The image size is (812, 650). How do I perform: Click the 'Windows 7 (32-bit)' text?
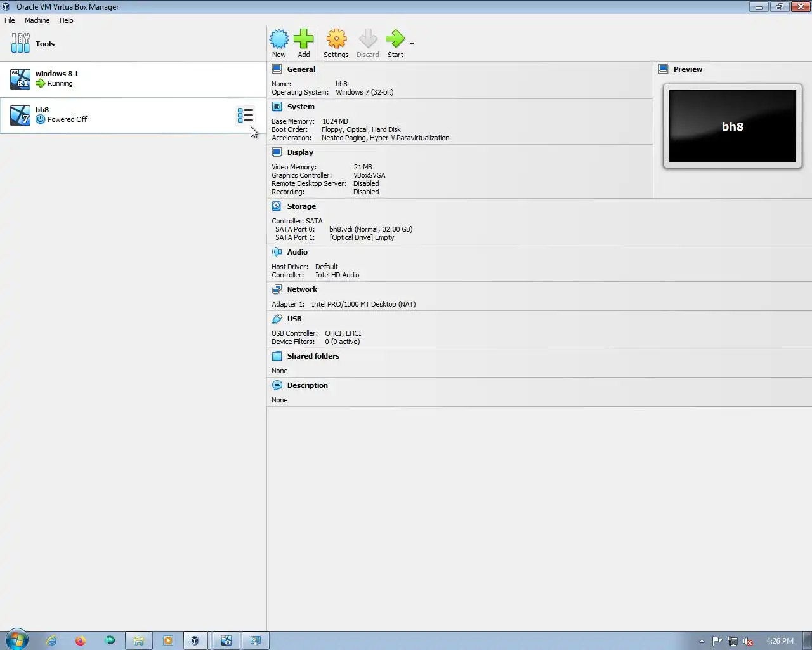pos(365,92)
